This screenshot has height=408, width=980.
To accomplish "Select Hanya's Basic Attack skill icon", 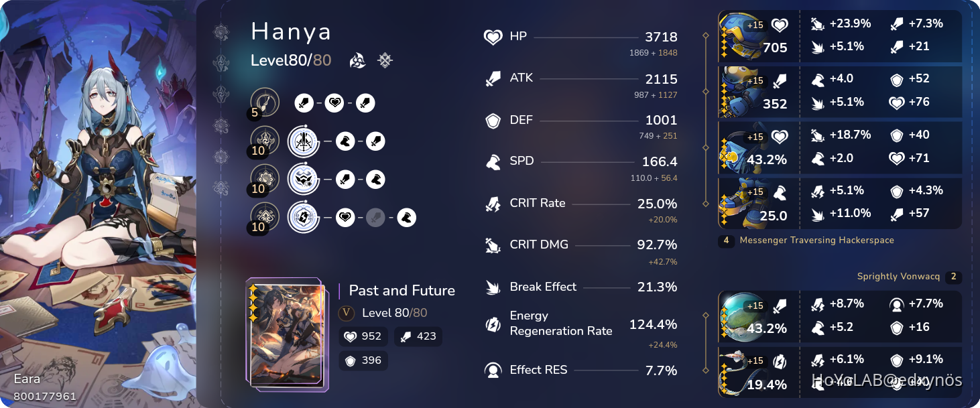I will click(x=264, y=103).
